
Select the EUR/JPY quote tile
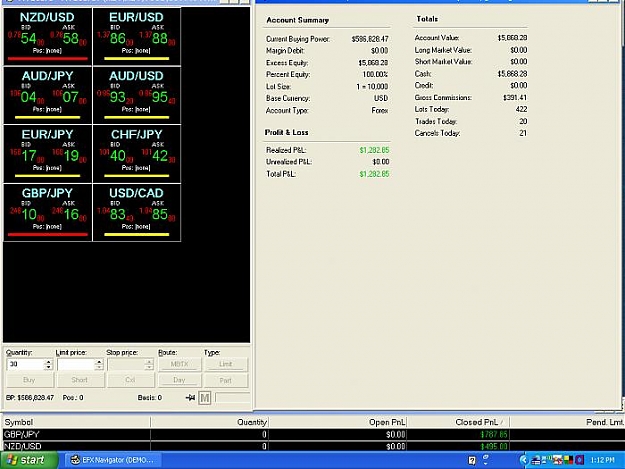[x=47, y=154]
